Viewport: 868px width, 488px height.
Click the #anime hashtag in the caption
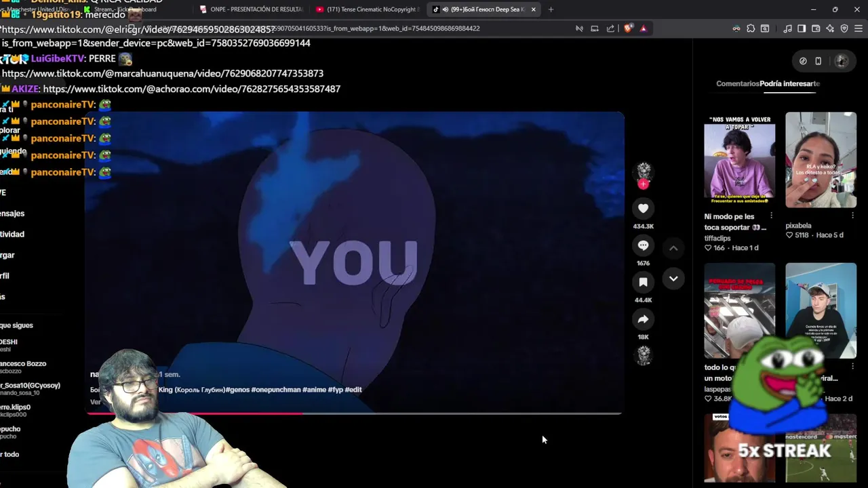314,390
